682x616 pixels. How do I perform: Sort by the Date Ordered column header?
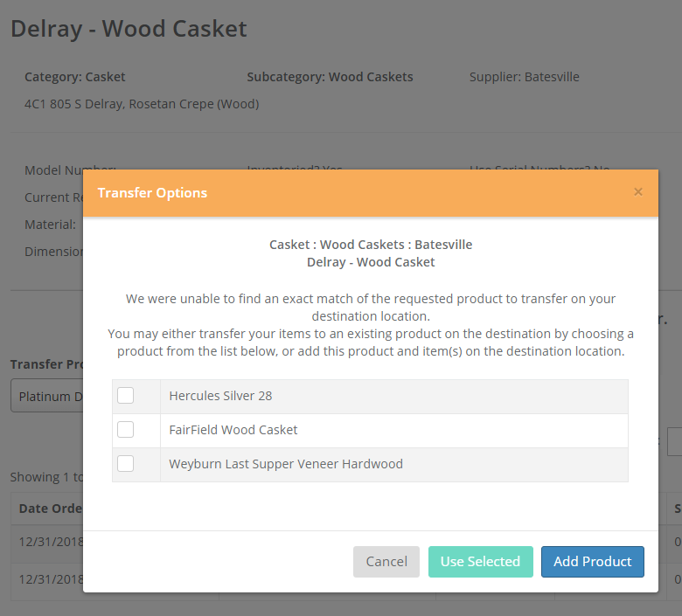click(x=48, y=509)
